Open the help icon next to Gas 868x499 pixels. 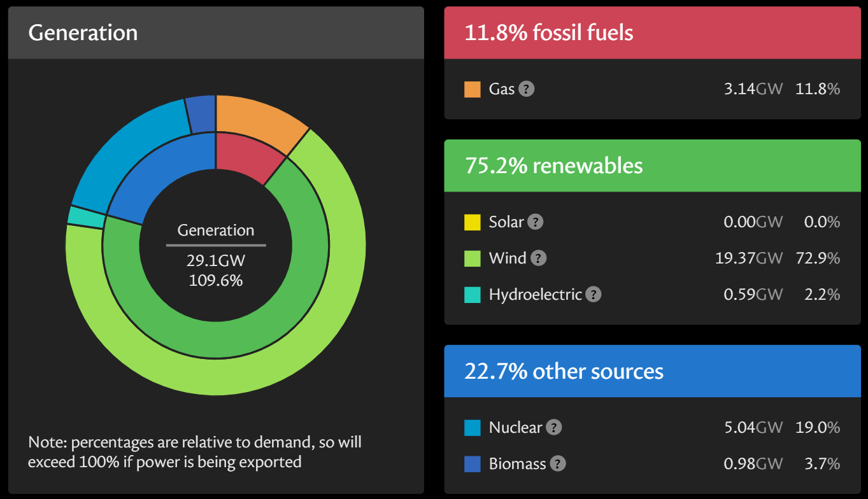(526, 89)
